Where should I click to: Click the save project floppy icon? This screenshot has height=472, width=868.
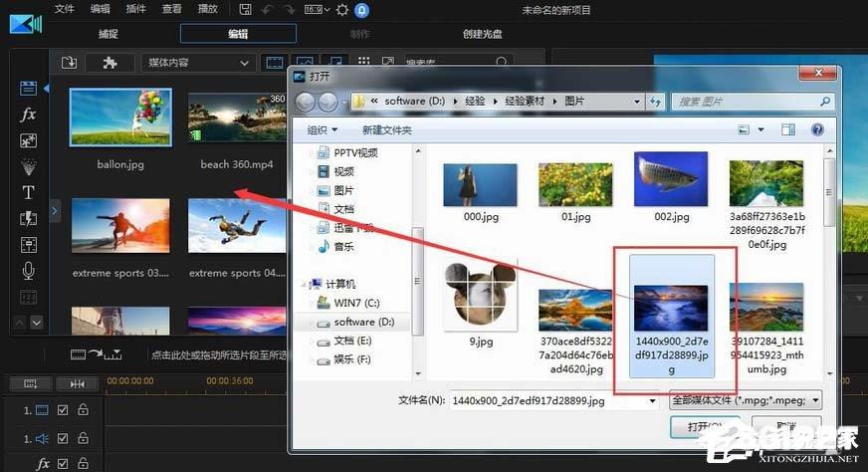pos(245,9)
